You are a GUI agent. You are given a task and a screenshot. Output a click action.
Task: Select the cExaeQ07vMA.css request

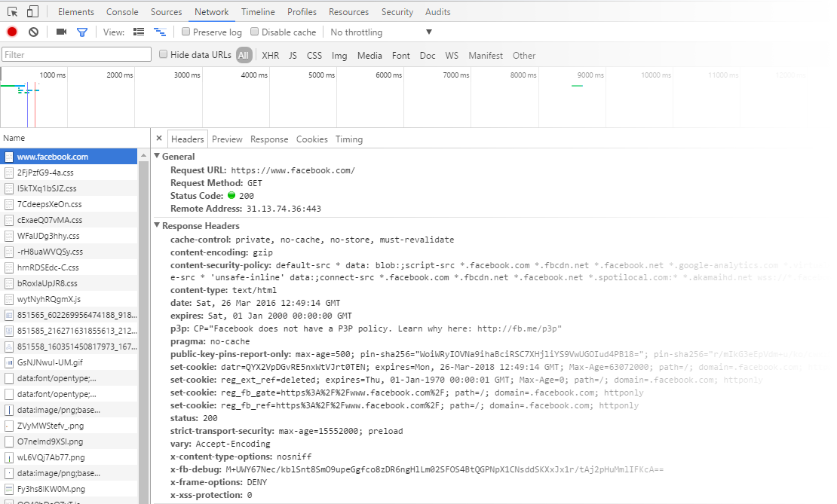69,220
